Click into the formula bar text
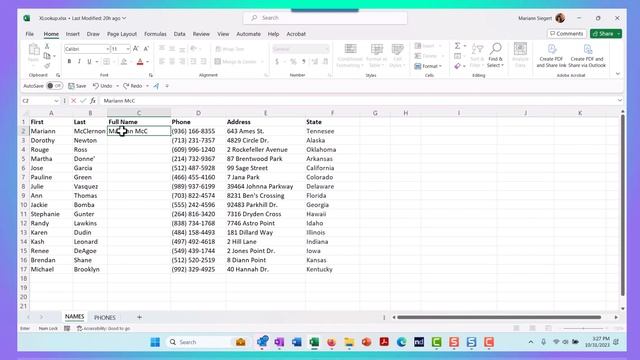640x360 pixels. coord(357,100)
